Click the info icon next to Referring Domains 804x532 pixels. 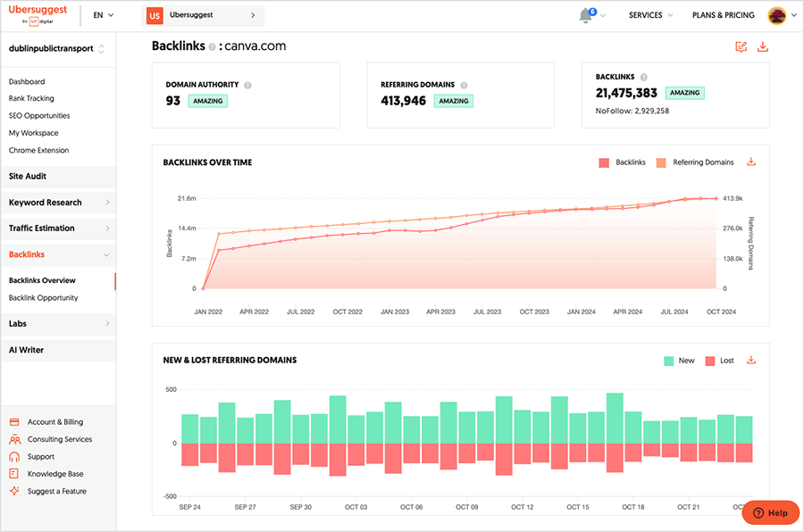coord(464,85)
